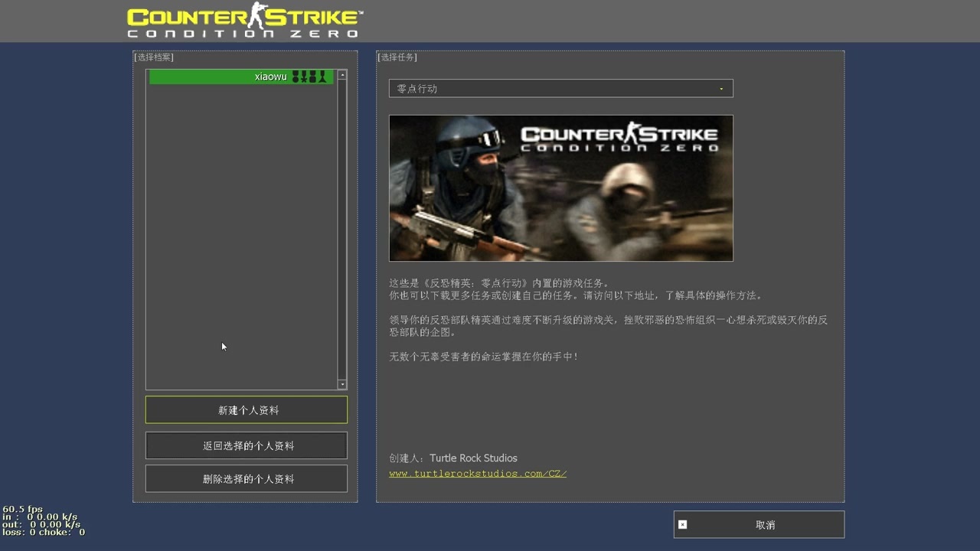Click the square medal icon beside xiaowu
Image resolution: width=980 pixels, height=551 pixels.
[x=312, y=77]
